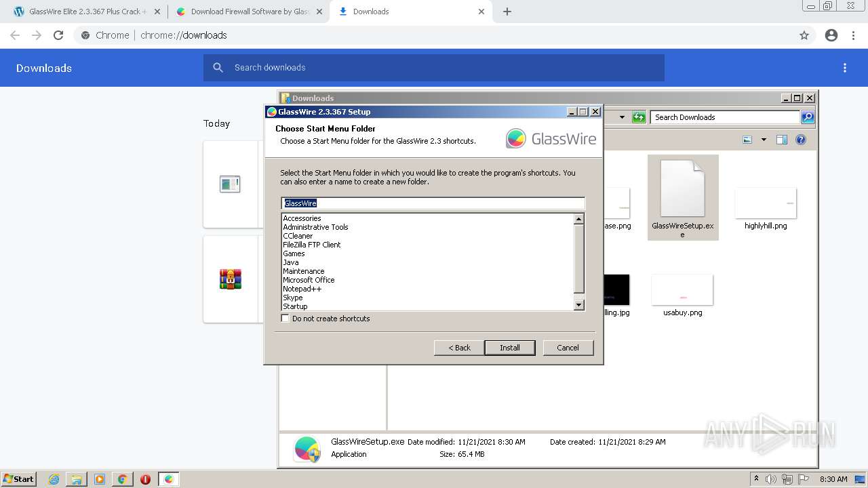Open Explorer help icon
Image resolution: width=868 pixels, height=488 pixels.
point(801,140)
